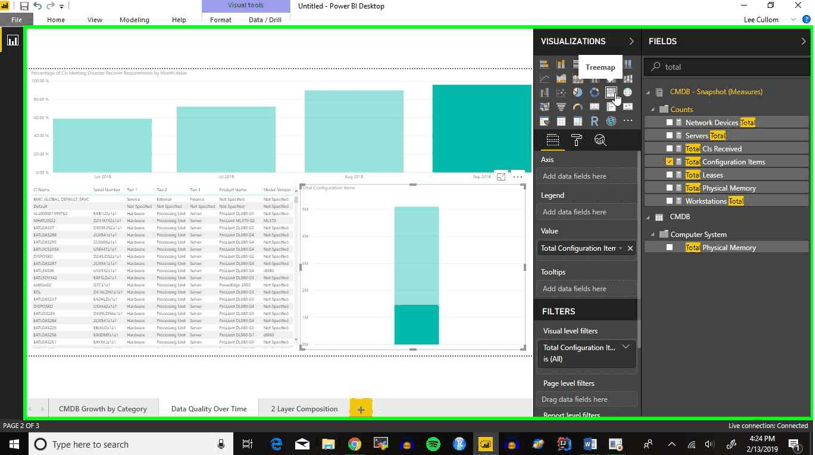This screenshot has width=815, height=455.
Task: Collapse the Counts folder
Action: (x=653, y=110)
